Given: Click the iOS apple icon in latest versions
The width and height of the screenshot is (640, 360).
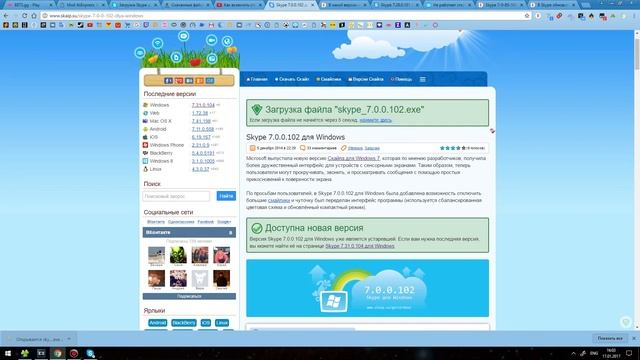Looking at the screenshot, I should coord(145,137).
